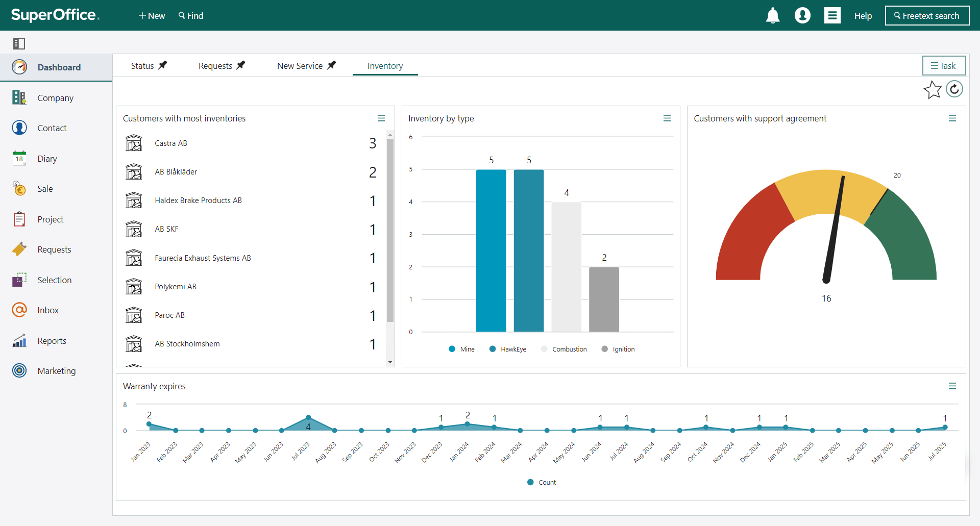
Task: Open the Diary calendar icon
Action: (x=19, y=158)
